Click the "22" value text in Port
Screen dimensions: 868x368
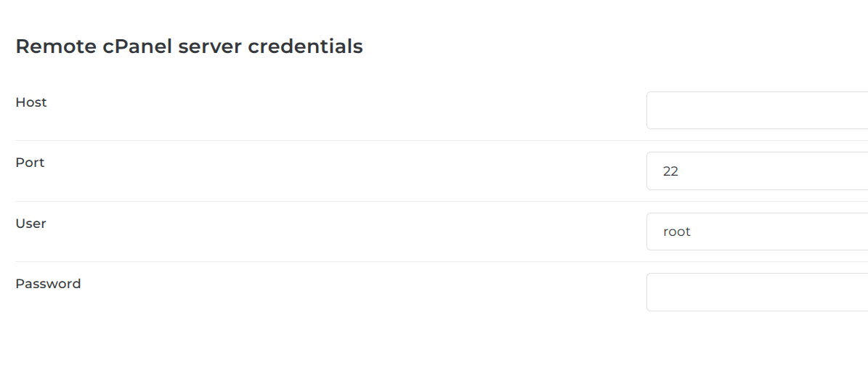[670, 172]
